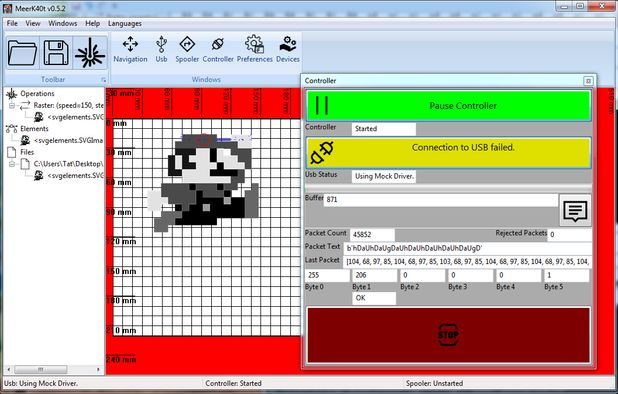This screenshot has width=618, height=394.
Task: Click scroll right arrow in tree panel
Action: click(x=98, y=370)
